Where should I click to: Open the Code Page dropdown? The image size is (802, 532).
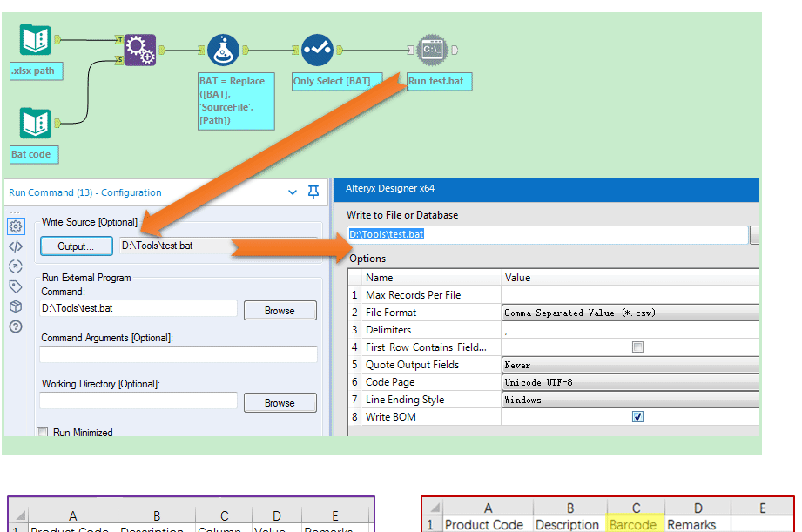coord(630,382)
